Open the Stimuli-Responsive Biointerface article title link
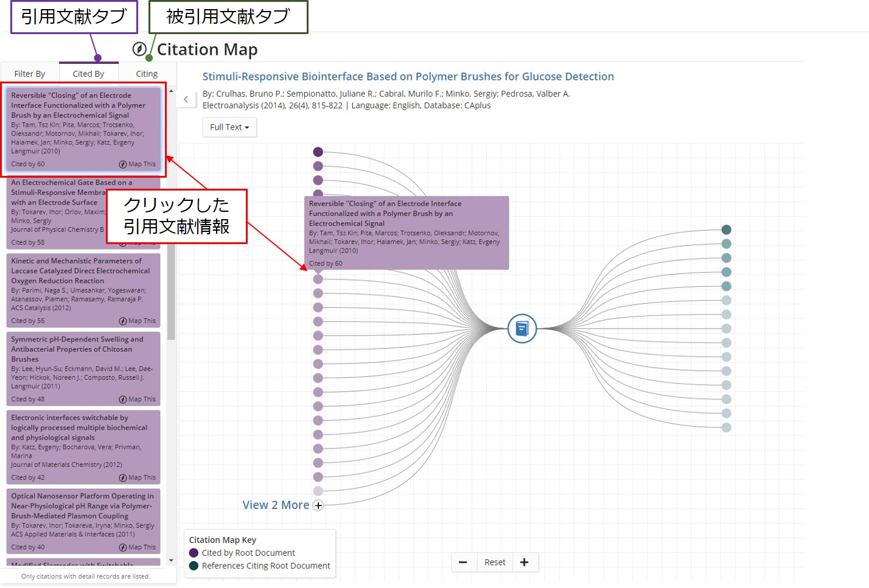 [x=408, y=77]
